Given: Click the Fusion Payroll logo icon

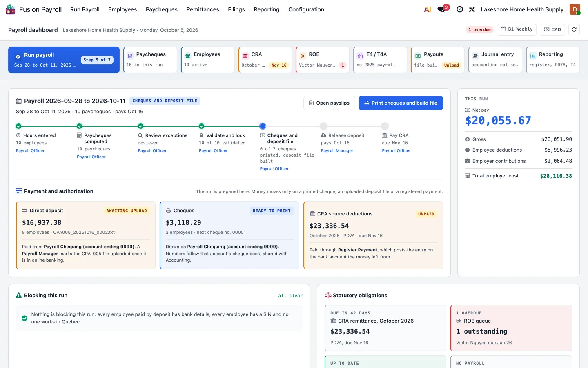Looking at the screenshot, I should pos(10,9).
